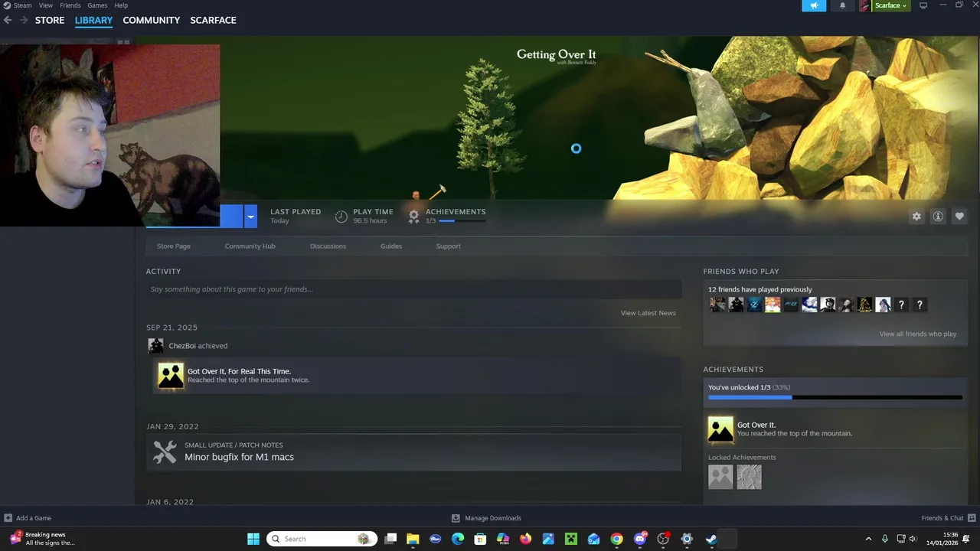Go forward with the right arrow
Screen dimensions: 980x551
point(24,20)
